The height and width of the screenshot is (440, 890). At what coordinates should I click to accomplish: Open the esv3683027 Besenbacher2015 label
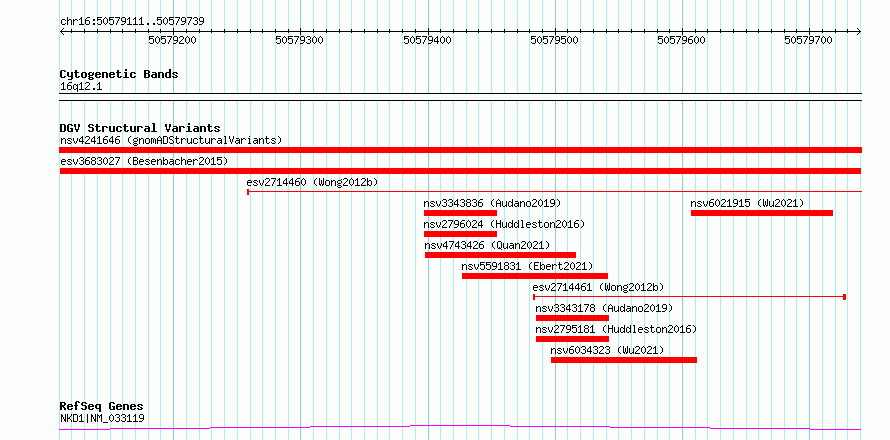point(144,161)
